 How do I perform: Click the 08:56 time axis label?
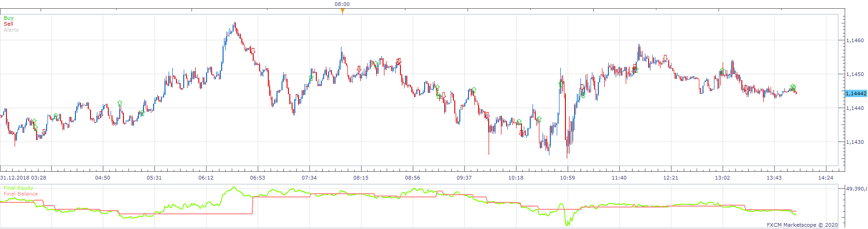pos(412,178)
